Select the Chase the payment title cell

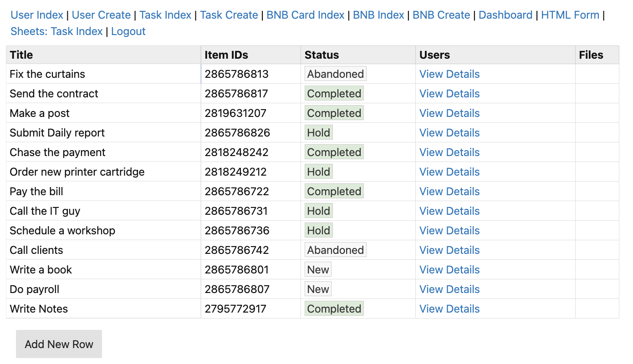tap(57, 152)
